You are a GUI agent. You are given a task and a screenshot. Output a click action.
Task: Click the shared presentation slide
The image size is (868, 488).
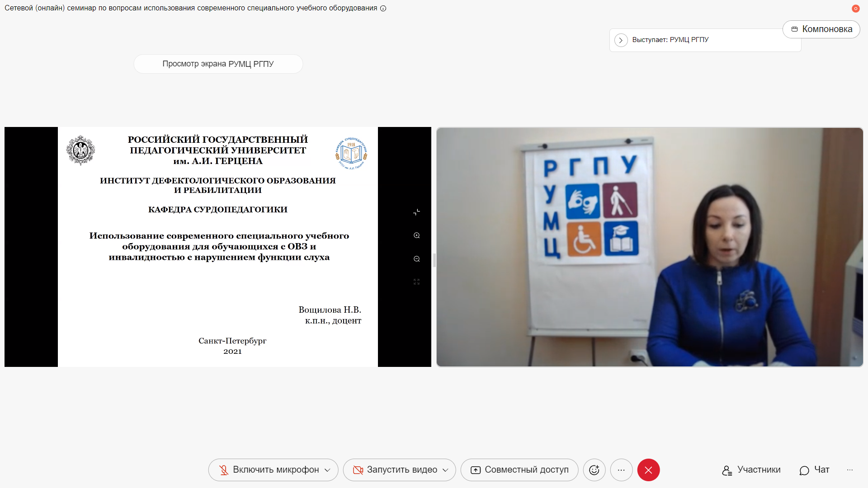coord(218,247)
